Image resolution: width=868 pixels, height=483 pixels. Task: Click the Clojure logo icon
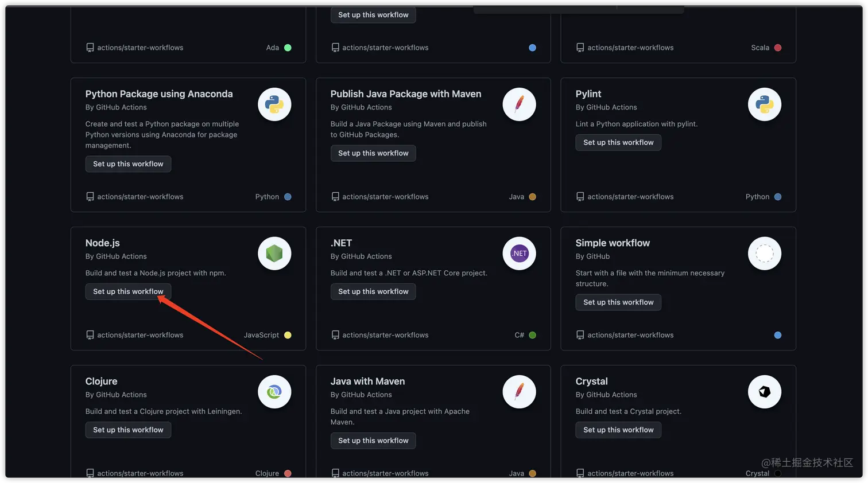pyautogui.click(x=274, y=392)
